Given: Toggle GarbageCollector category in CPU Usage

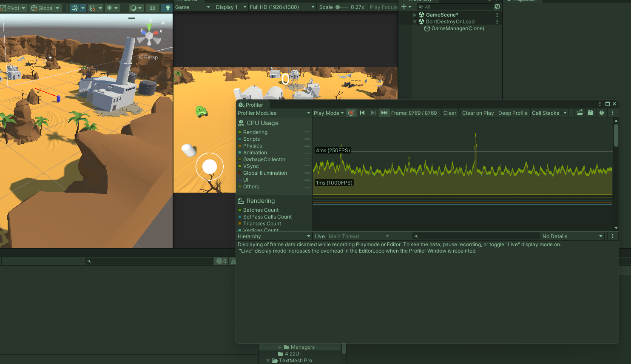Looking at the screenshot, I should click(x=264, y=159).
